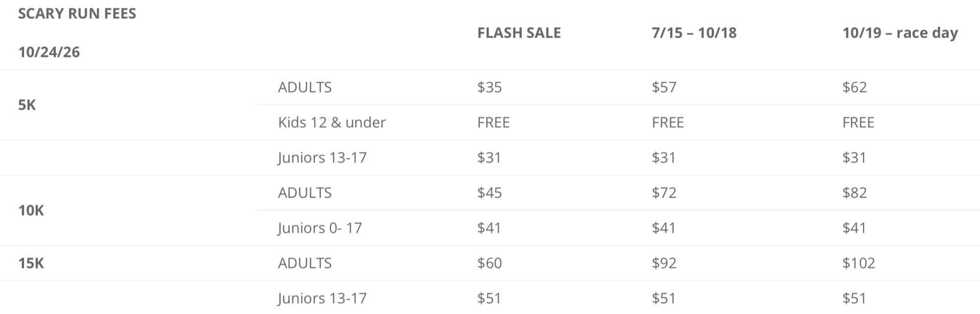This screenshot has height=314, width=980.
Task: Click the $82 10K race day price
Action: pyautogui.click(x=855, y=193)
